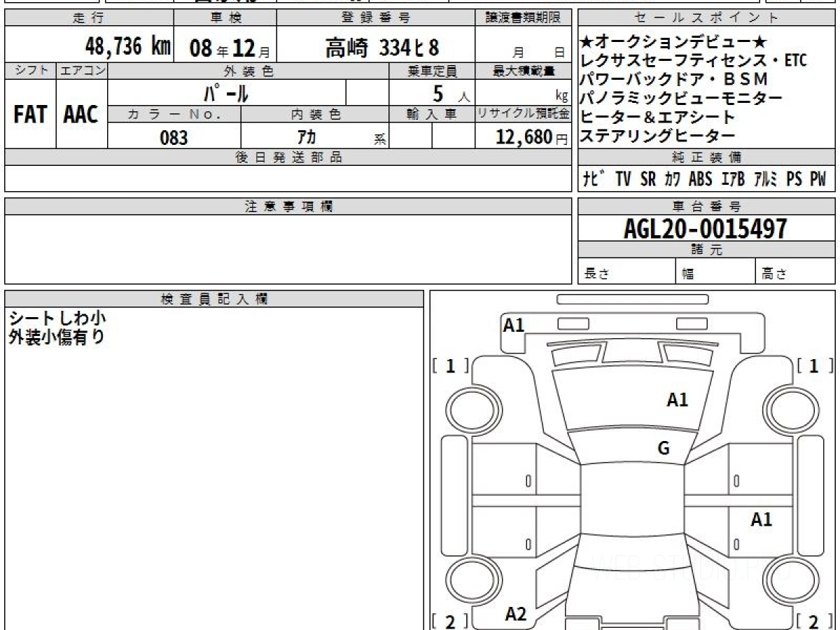Viewport: 840px width, 630px height.
Task: Select registration number 高崎 334ヒ8
Action: tap(382, 48)
